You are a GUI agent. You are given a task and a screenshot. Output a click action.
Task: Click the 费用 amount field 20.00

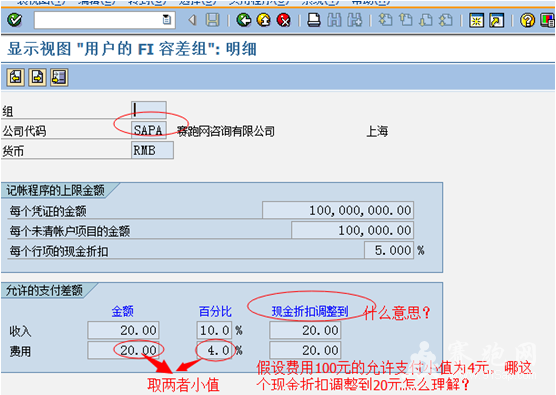tap(123, 350)
